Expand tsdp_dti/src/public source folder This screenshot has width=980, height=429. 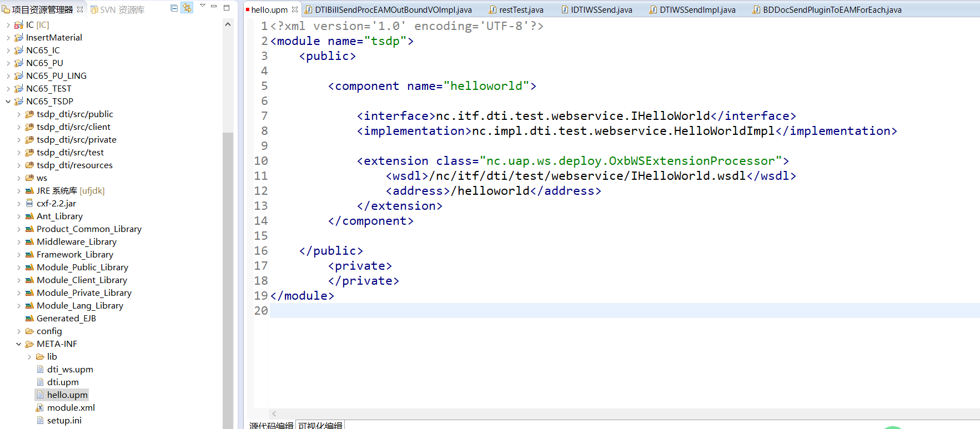click(x=18, y=114)
